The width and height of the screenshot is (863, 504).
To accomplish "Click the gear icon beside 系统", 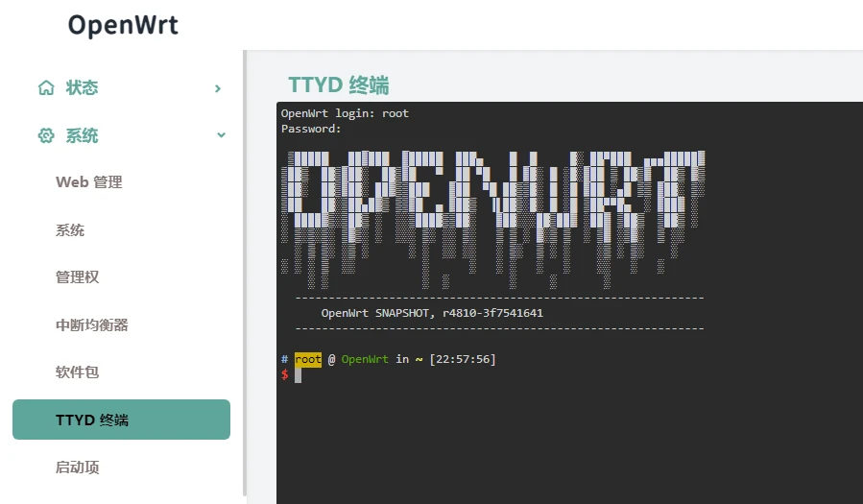I will tap(46, 135).
